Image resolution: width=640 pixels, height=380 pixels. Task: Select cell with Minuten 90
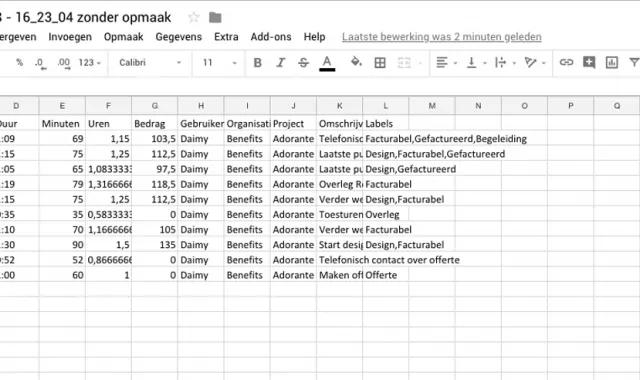coord(62,244)
